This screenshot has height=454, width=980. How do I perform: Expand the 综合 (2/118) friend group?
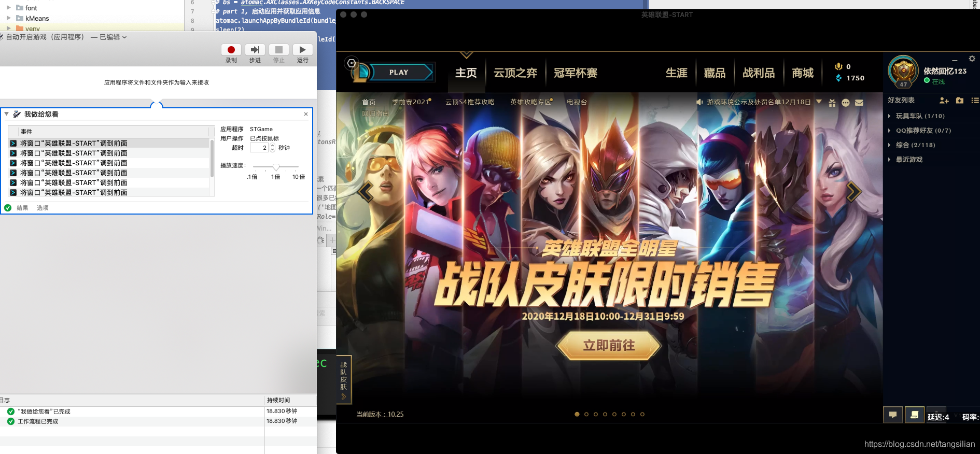pyautogui.click(x=890, y=145)
